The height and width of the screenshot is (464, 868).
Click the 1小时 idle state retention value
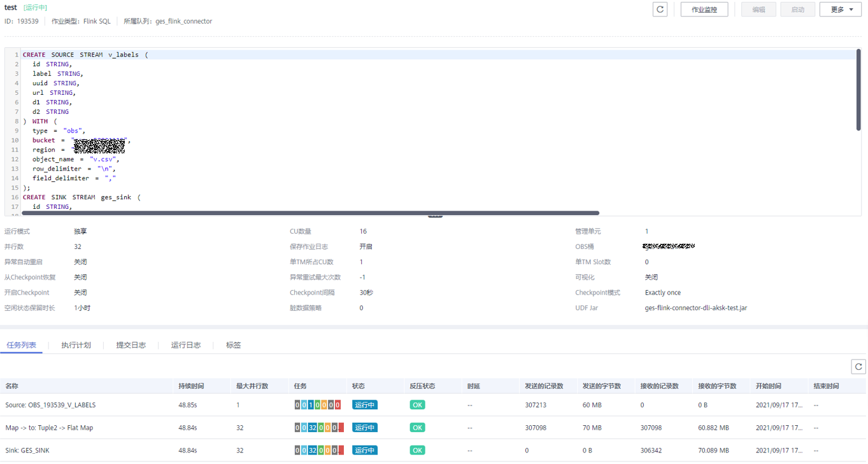(83, 308)
